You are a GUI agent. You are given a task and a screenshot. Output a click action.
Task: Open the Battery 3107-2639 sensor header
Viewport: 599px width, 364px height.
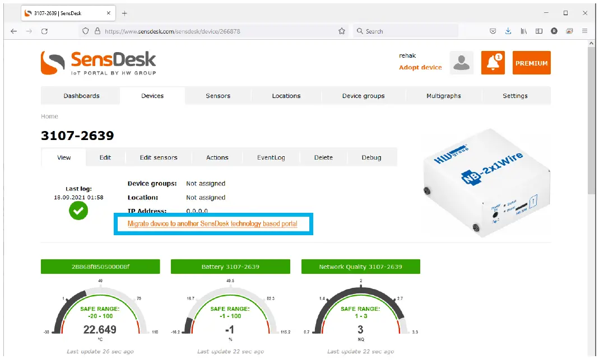click(x=230, y=267)
